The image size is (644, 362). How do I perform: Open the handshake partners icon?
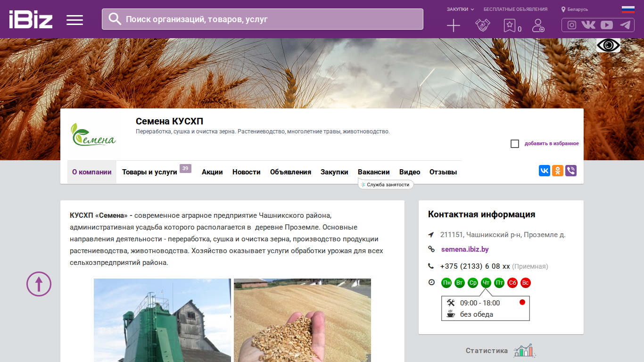pos(482,25)
